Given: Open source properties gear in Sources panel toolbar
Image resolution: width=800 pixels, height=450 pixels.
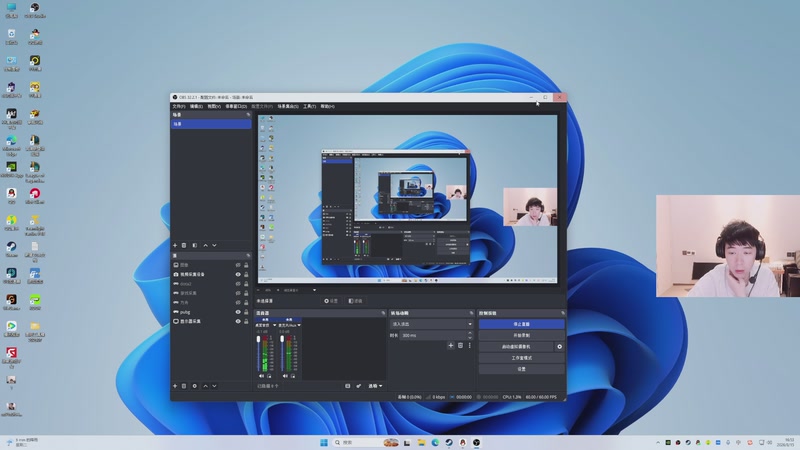Looking at the screenshot, I should tap(194, 386).
